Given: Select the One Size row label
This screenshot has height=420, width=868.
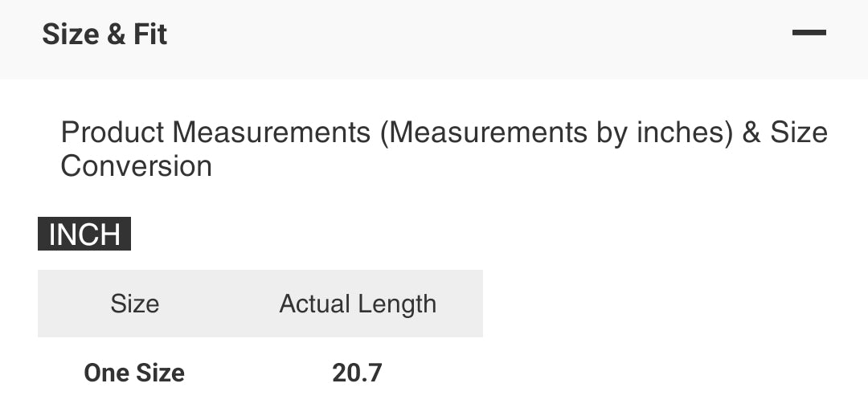Looking at the screenshot, I should [x=134, y=373].
